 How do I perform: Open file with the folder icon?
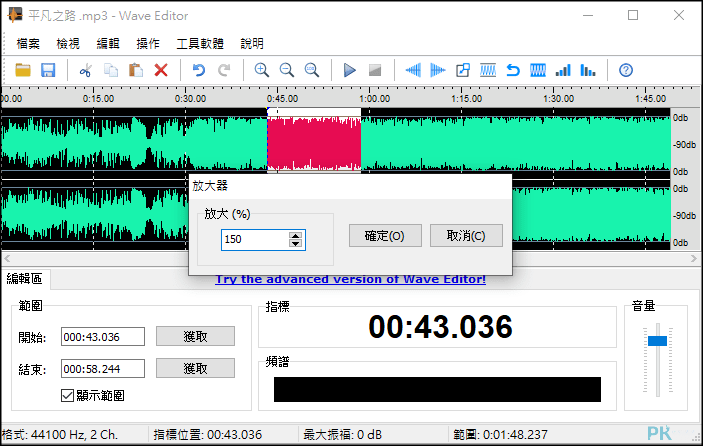point(23,70)
